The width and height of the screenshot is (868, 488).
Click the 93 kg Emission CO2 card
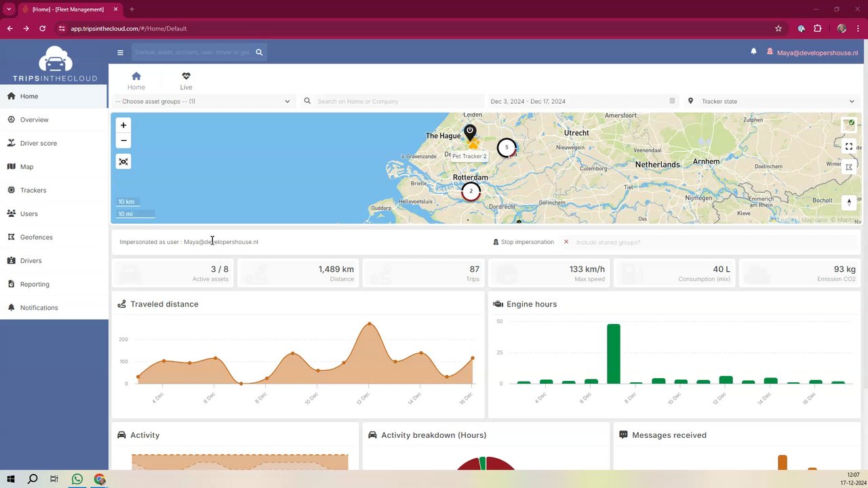click(800, 273)
